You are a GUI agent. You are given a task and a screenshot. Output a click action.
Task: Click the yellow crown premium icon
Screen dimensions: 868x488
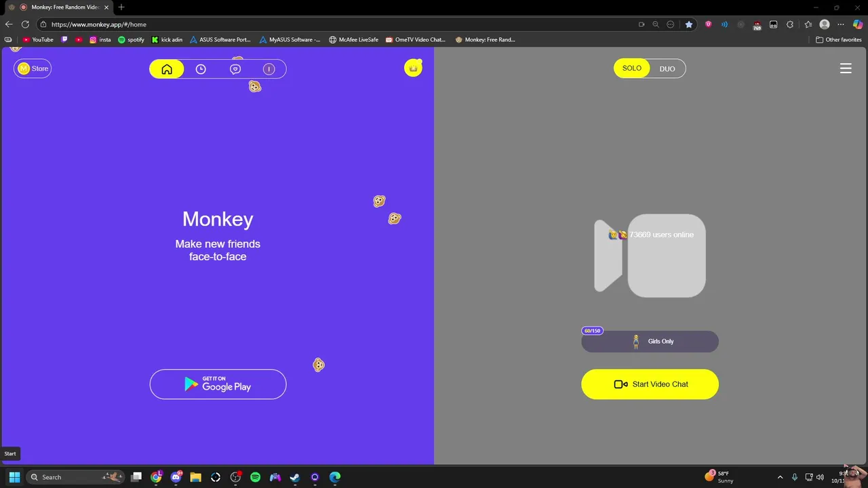(413, 68)
